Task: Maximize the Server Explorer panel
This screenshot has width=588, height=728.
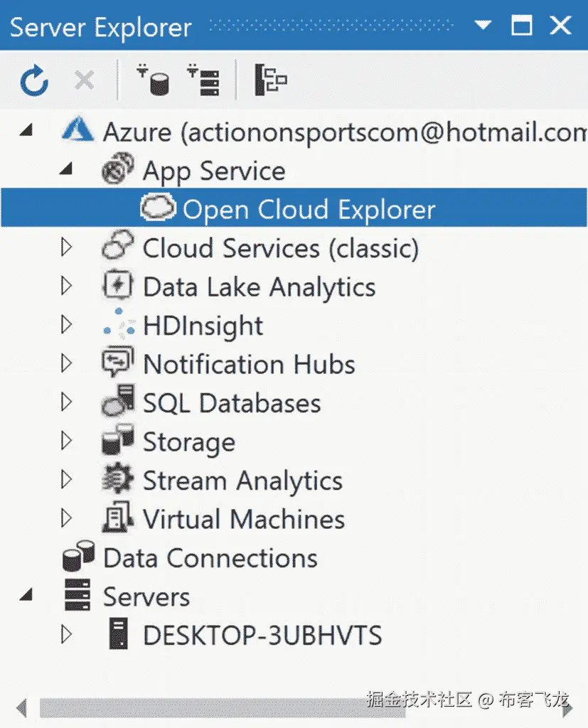Action: coord(522,25)
